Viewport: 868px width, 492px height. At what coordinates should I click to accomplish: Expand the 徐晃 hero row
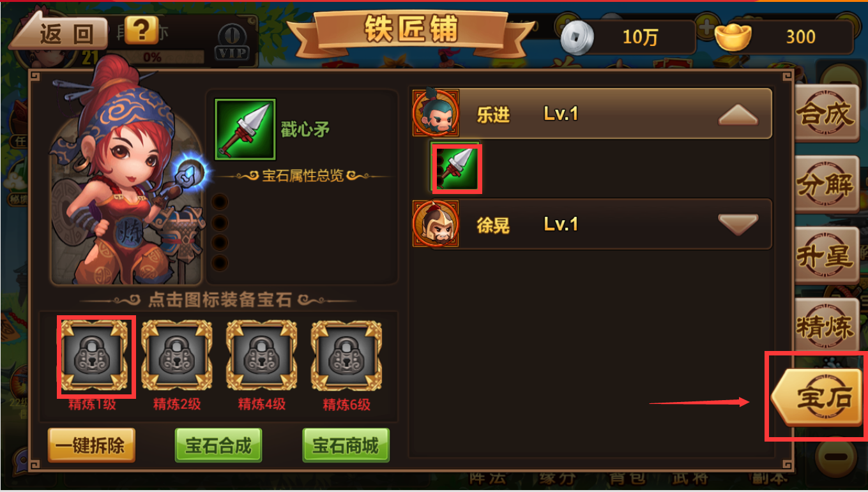[x=738, y=225]
